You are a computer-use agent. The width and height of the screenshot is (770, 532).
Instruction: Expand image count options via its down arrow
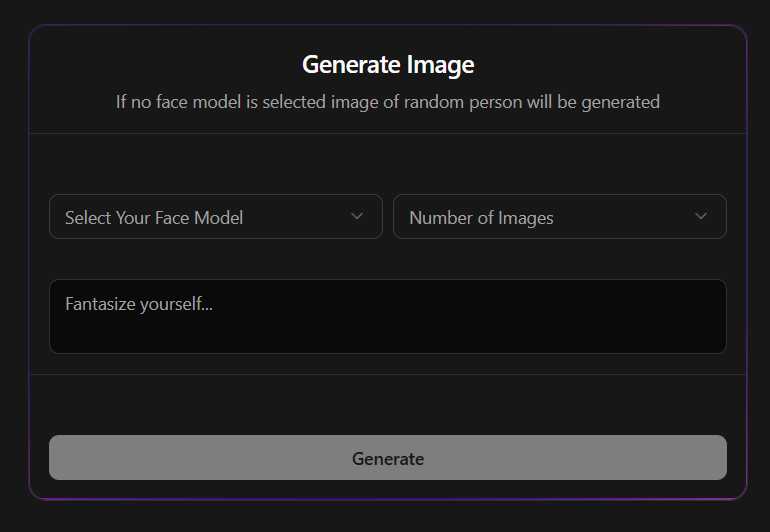701,217
